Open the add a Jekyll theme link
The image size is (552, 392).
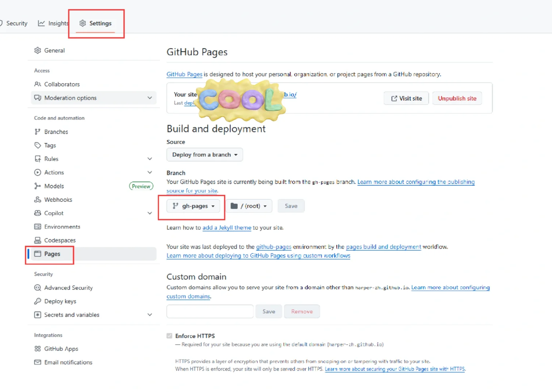(227, 228)
